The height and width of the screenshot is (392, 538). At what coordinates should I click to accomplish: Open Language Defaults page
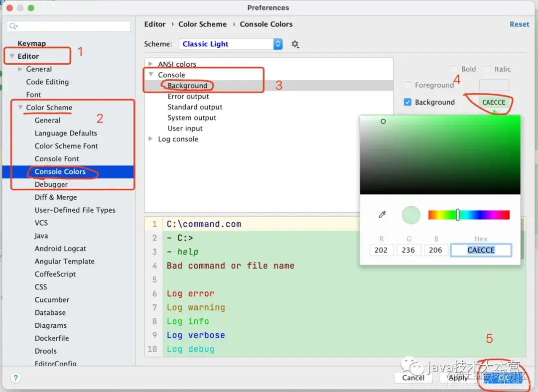(66, 133)
